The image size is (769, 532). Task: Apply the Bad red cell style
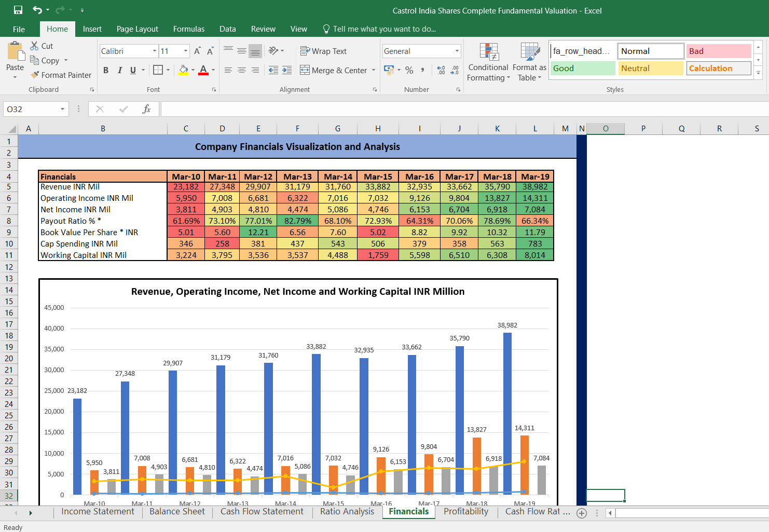pyautogui.click(x=719, y=51)
